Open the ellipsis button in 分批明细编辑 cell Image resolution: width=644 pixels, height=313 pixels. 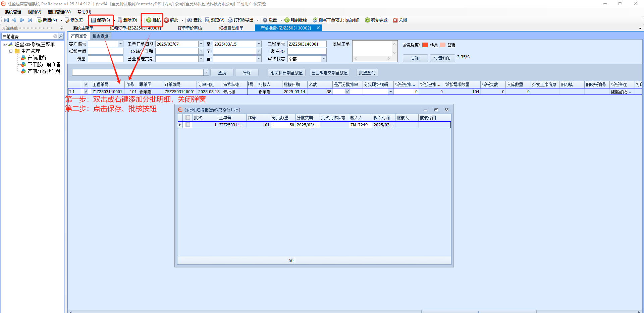tap(390, 91)
